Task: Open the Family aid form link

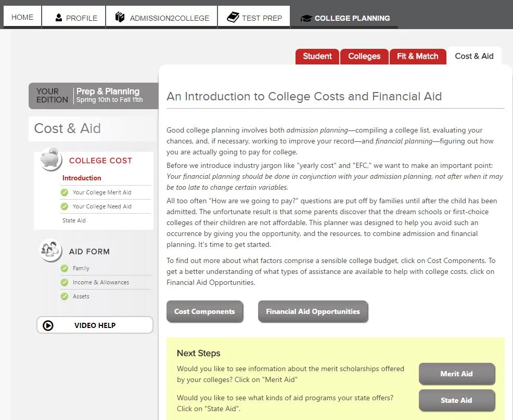Action: click(x=81, y=268)
